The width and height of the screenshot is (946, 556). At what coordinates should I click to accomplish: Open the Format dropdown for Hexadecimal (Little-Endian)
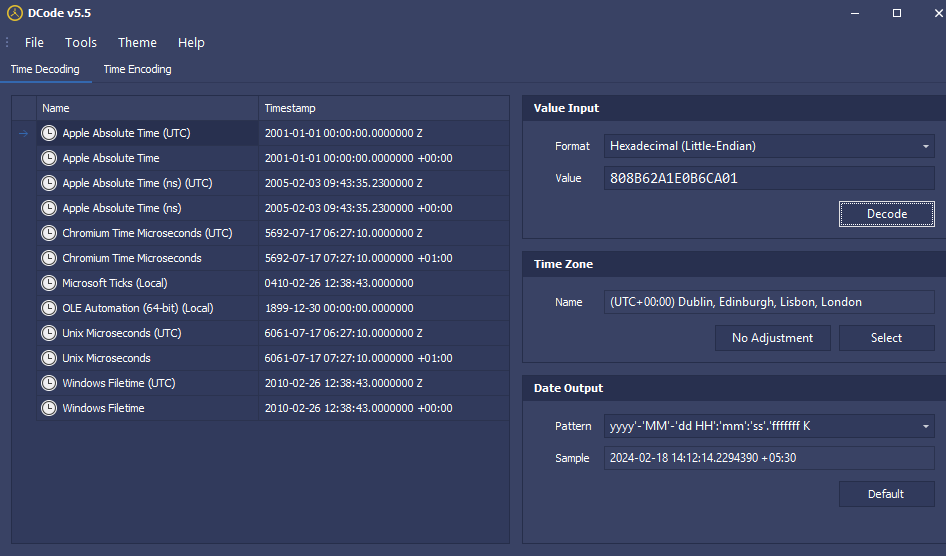click(768, 146)
